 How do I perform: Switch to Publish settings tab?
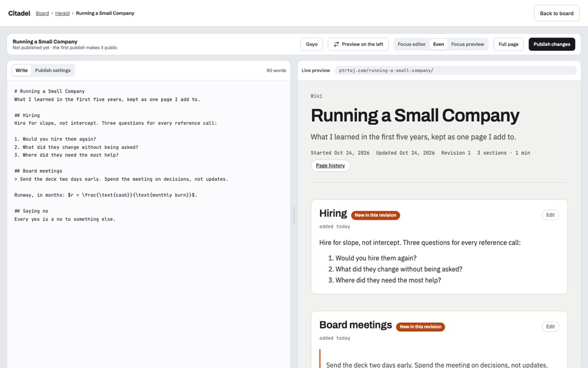(x=53, y=70)
